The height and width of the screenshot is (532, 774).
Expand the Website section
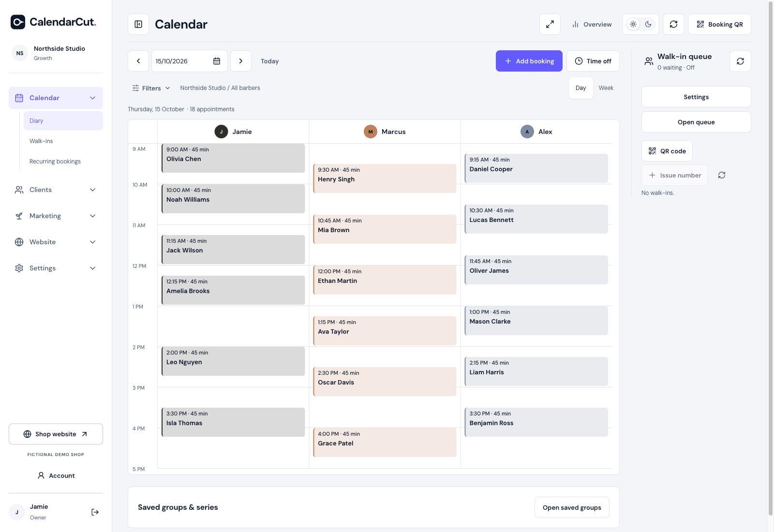[x=56, y=242]
